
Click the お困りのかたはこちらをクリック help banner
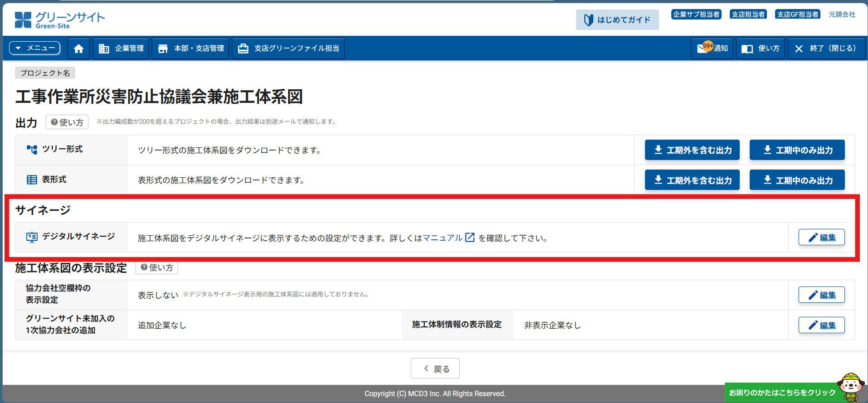click(x=782, y=393)
